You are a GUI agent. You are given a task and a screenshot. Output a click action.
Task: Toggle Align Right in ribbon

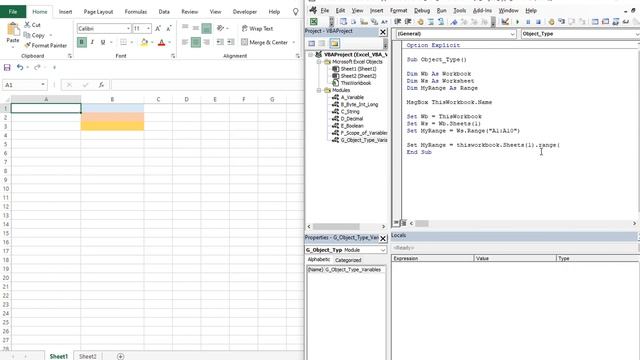tap(207, 42)
